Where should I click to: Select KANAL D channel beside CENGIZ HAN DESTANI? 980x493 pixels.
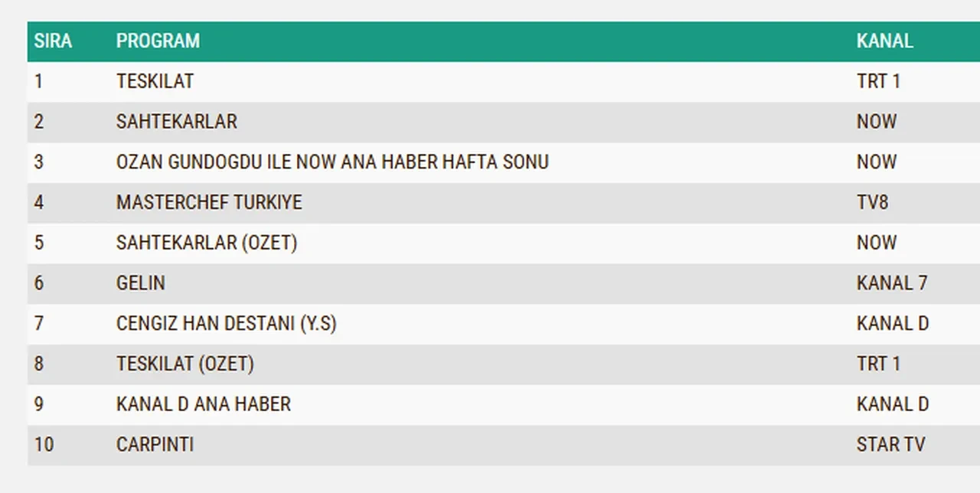893,324
